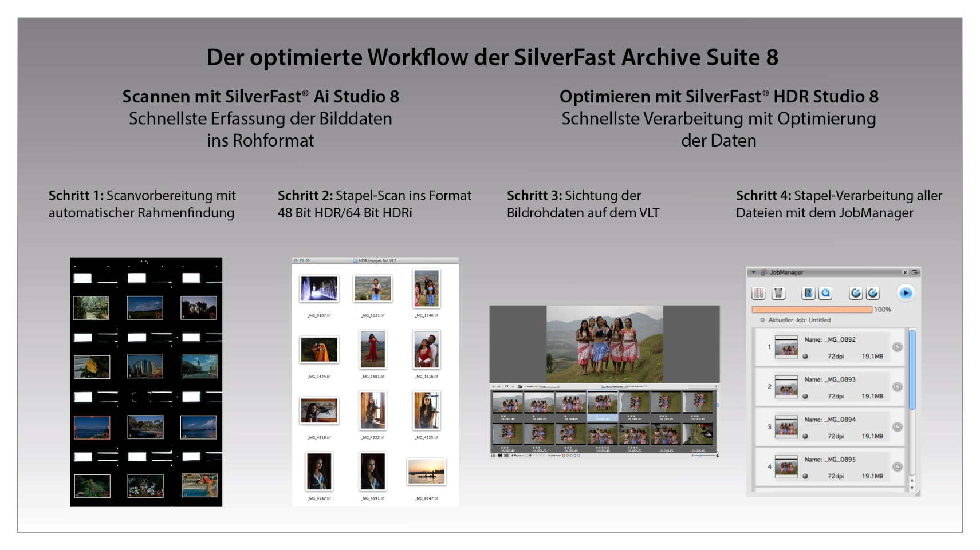Click "Name: _MG_0893" job text

pyautogui.click(x=830, y=379)
